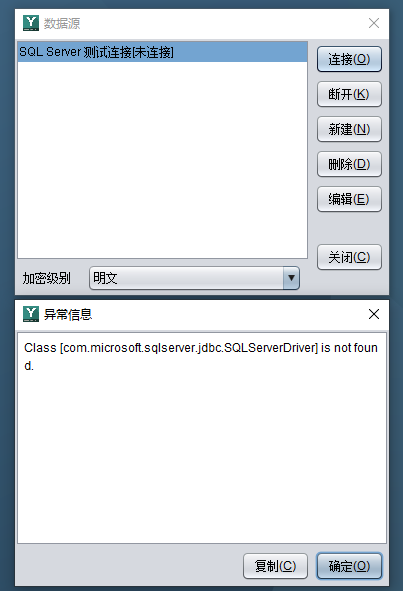Create a data source with 新建(N)
This screenshot has height=591, width=403.
pos(349,129)
